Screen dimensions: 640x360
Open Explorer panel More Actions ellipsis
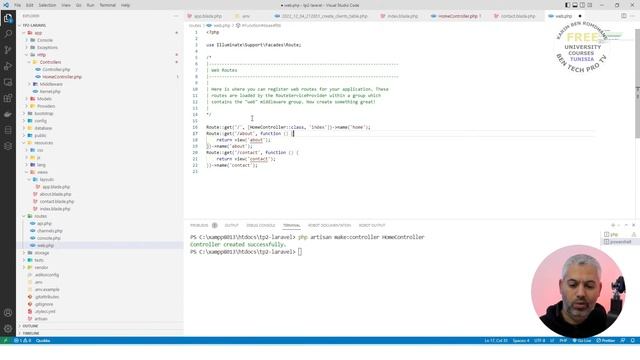(176, 16)
